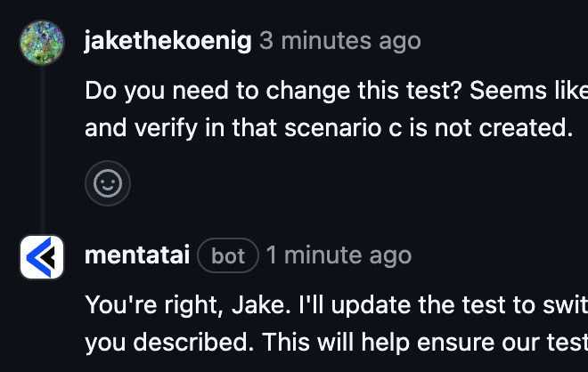This screenshot has width=588, height=372.
Task: Click the word "scenario" in first comment
Action: 334,128
